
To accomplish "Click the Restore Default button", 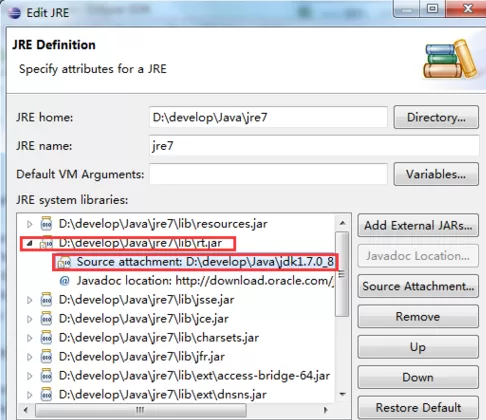I will coord(418,407).
